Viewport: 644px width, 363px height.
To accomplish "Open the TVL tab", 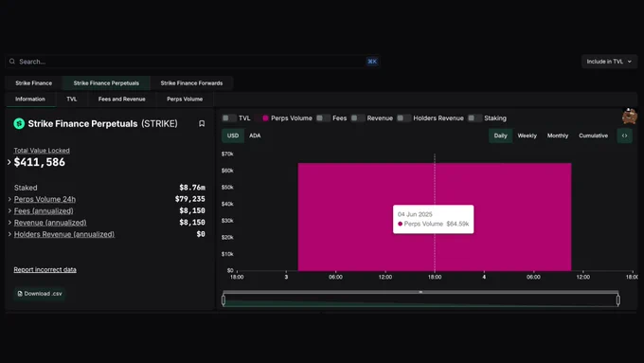I will tap(71, 100).
